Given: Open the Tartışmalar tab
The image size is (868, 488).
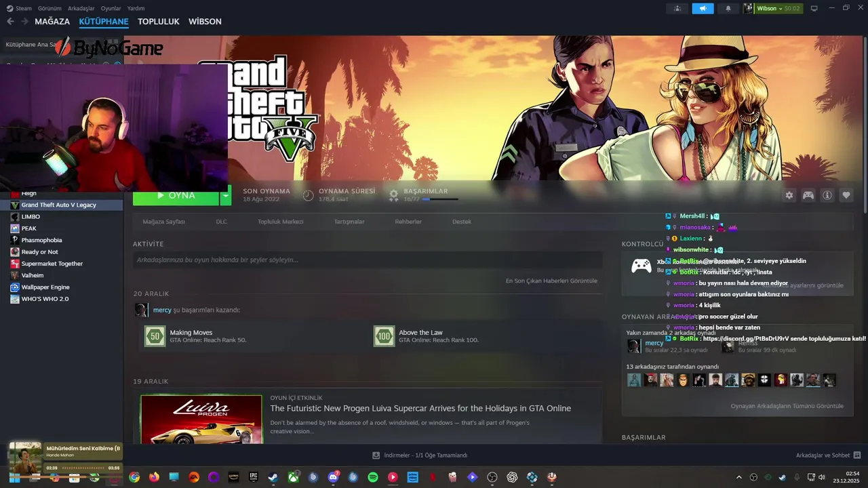Looking at the screenshot, I should [349, 222].
